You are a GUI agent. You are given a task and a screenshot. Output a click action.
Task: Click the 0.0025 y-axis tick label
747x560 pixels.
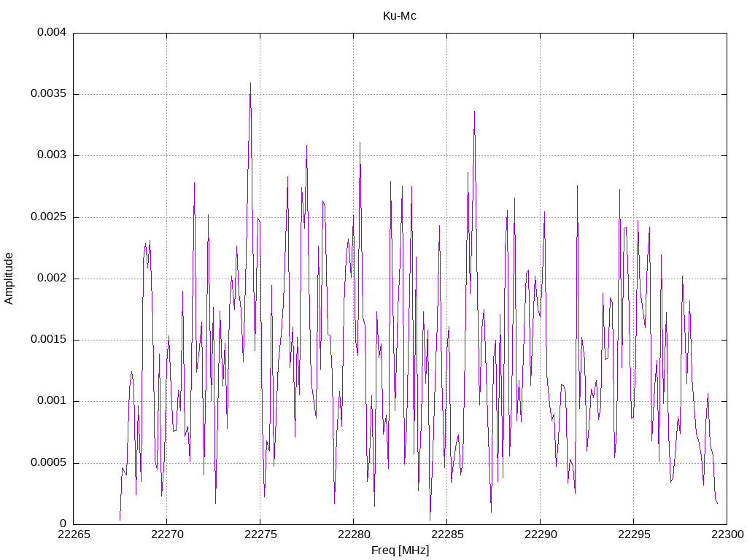click(48, 217)
